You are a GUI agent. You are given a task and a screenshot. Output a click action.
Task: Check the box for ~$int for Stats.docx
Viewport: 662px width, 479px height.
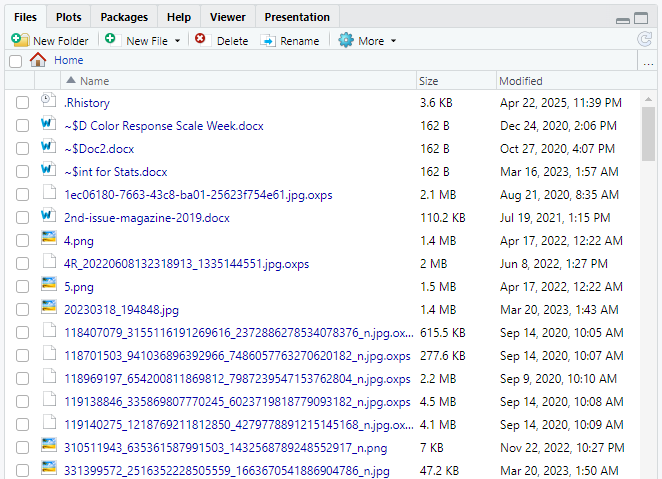(x=22, y=171)
